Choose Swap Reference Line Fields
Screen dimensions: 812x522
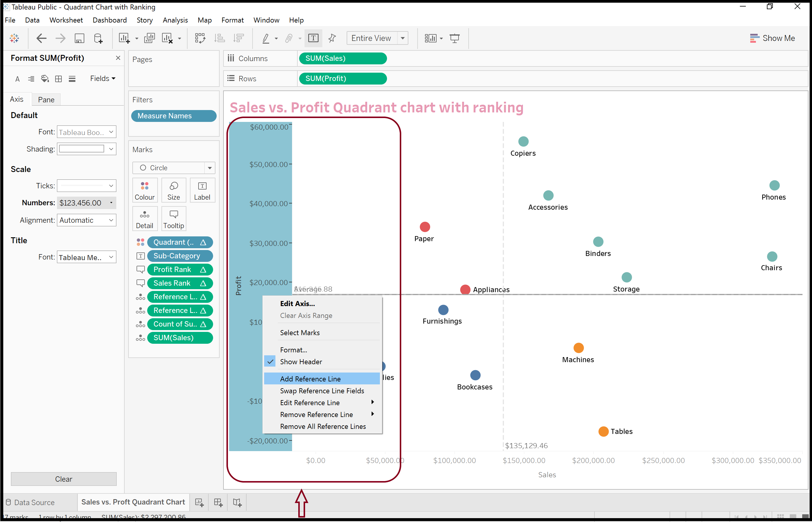pyautogui.click(x=322, y=391)
